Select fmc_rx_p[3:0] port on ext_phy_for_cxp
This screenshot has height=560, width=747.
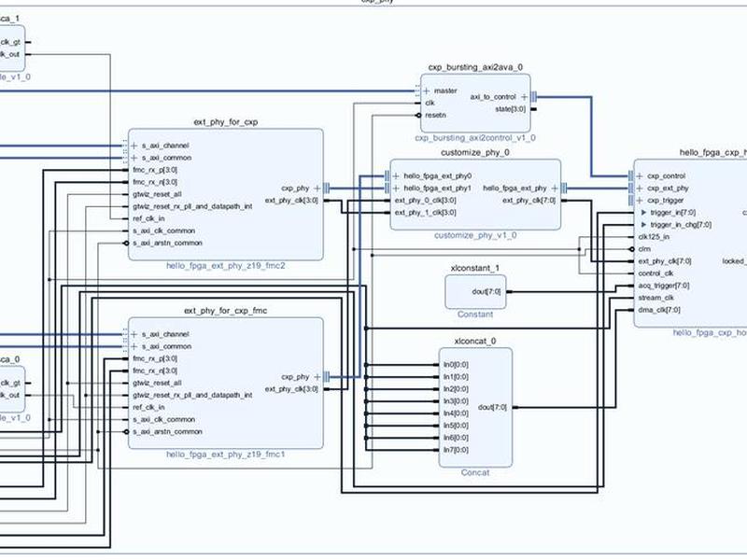point(155,170)
